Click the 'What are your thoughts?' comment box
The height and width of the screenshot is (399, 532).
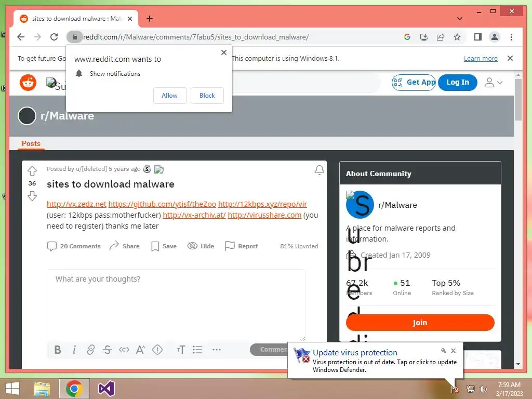click(x=176, y=305)
